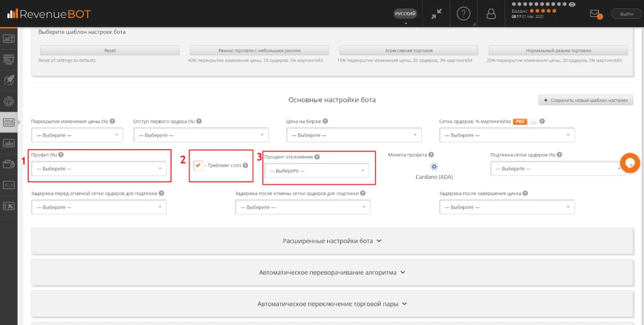644x325 pixels.
Task: Click the Баланс text in header
Action: (x=520, y=11)
